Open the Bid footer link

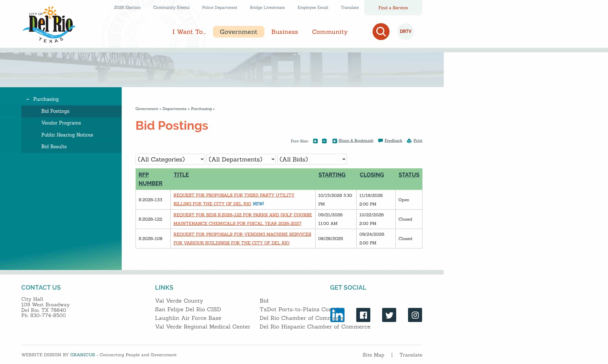[x=264, y=301]
